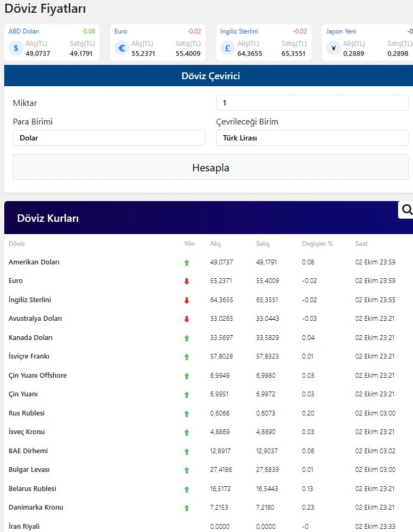This screenshot has width=413, height=532.
Task: Open İngiliz Sterlini in the rates table
Action: point(30,300)
